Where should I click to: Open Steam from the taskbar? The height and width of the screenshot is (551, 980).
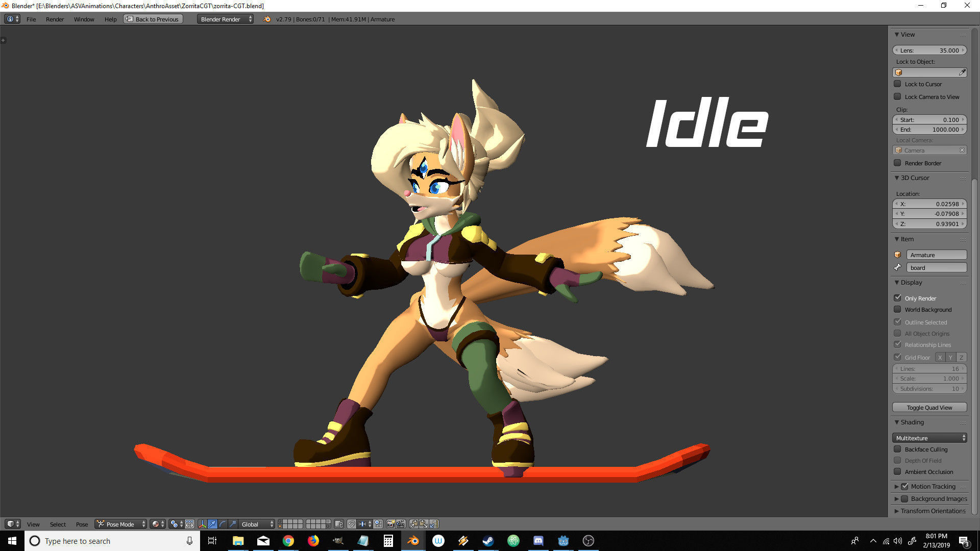coord(488,541)
